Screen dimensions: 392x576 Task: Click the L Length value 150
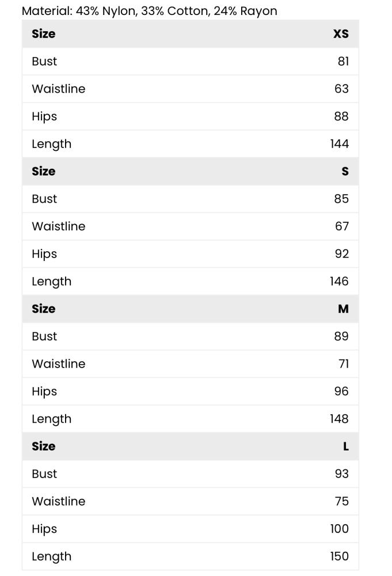339,556
